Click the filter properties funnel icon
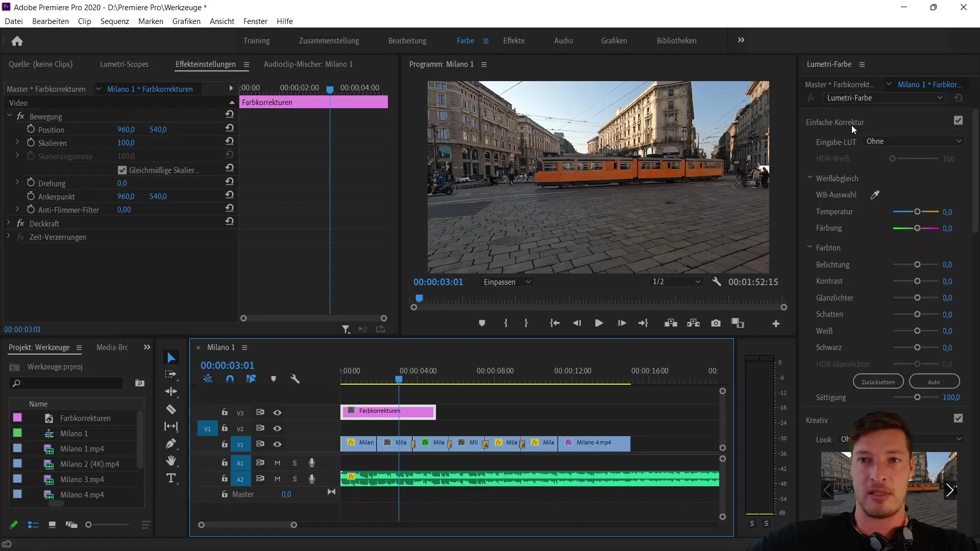Viewport: 980px width, 551px height. point(346,330)
